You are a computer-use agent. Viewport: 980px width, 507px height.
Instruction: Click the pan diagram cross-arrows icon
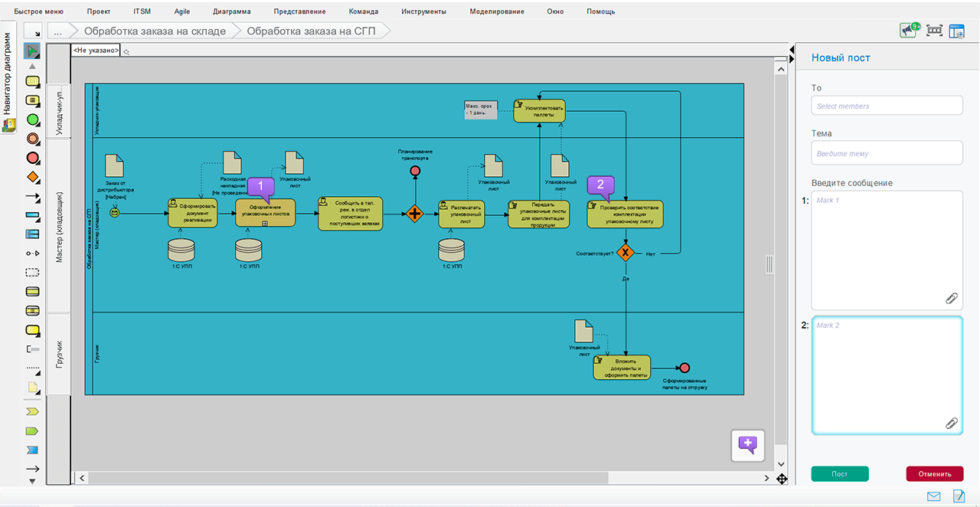point(782,479)
